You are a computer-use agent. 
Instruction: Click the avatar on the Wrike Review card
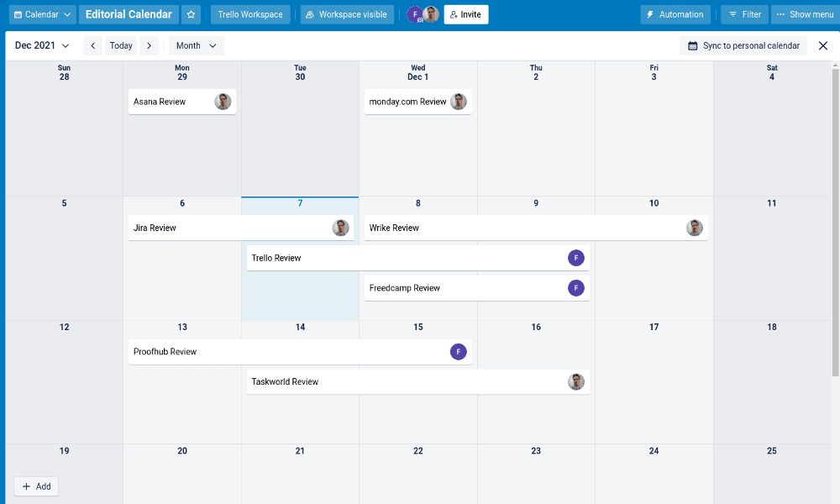(695, 228)
